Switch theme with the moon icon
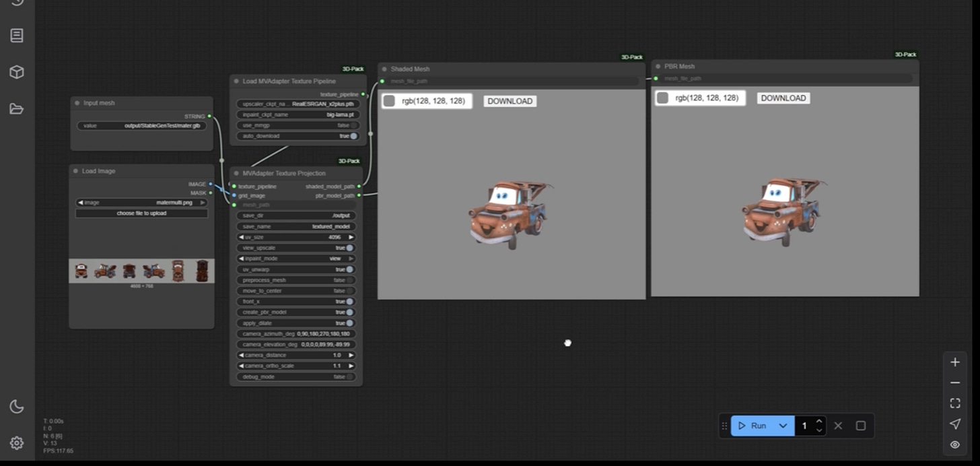Screen dimensions: 980x466 [17, 406]
